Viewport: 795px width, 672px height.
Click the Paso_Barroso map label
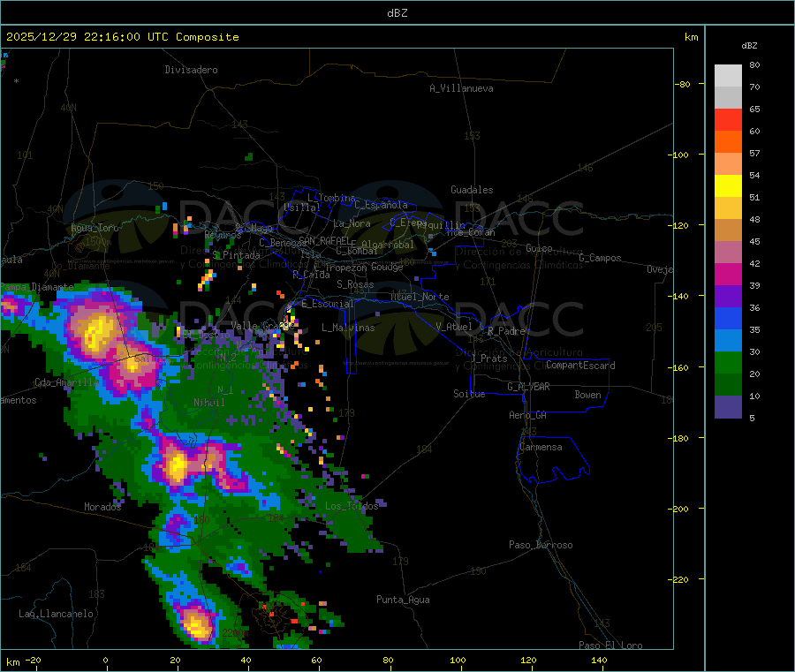coord(541,545)
